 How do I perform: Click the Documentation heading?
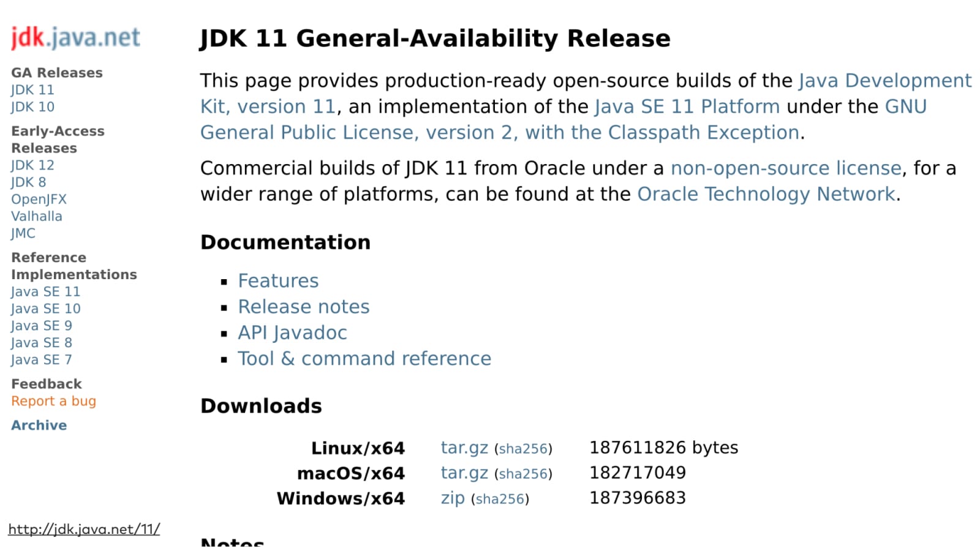(x=285, y=242)
